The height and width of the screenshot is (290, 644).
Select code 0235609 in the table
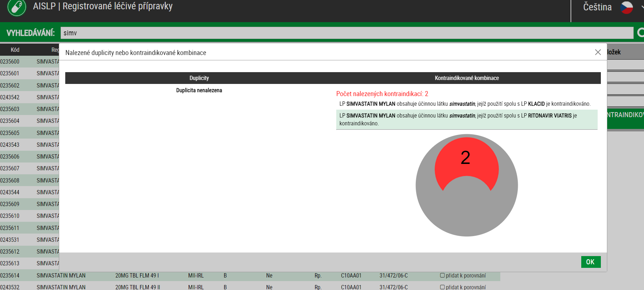10,204
